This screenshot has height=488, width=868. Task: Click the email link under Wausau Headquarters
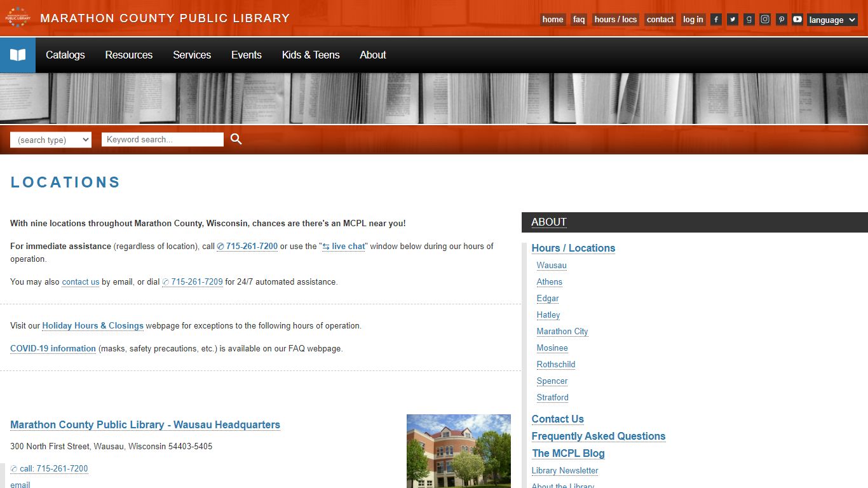click(x=20, y=484)
